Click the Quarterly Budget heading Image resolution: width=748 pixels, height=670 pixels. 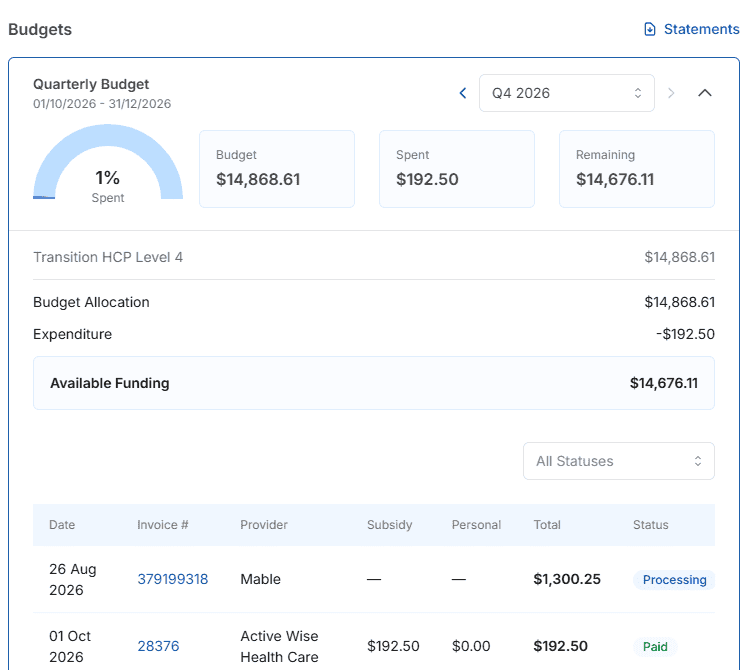(x=91, y=84)
